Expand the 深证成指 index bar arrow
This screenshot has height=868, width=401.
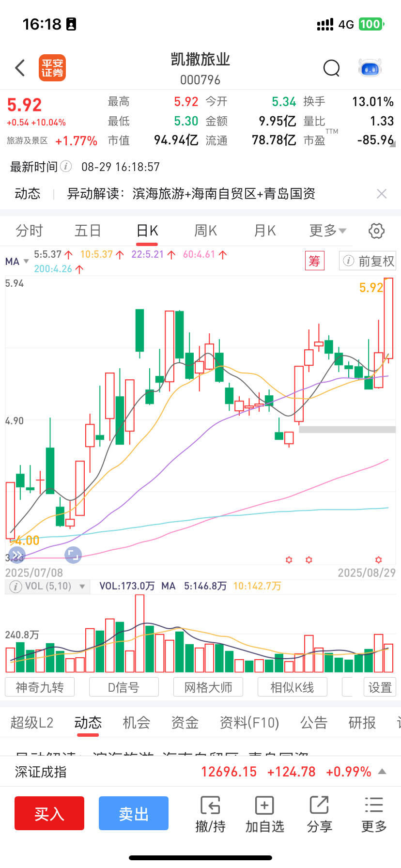pyautogui.click(x=382, y=772)
